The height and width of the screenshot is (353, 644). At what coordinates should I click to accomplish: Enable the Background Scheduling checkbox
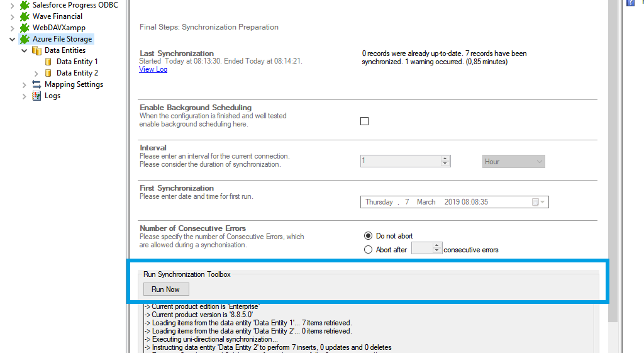364,121
